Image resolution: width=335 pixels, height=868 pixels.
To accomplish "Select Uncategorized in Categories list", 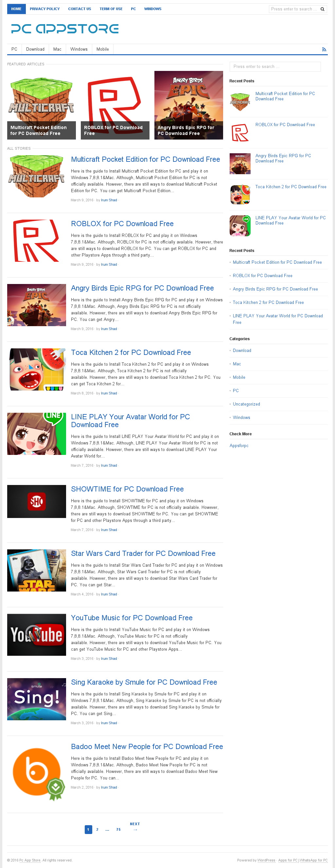I will (246, 404).
